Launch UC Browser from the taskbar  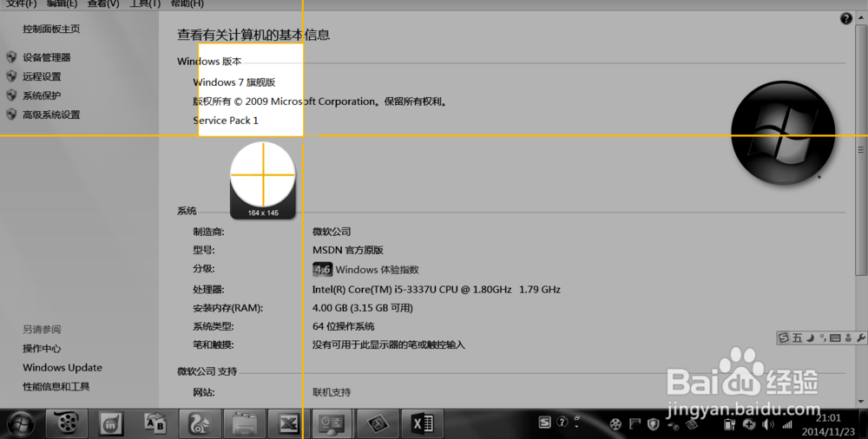(200, 424)
